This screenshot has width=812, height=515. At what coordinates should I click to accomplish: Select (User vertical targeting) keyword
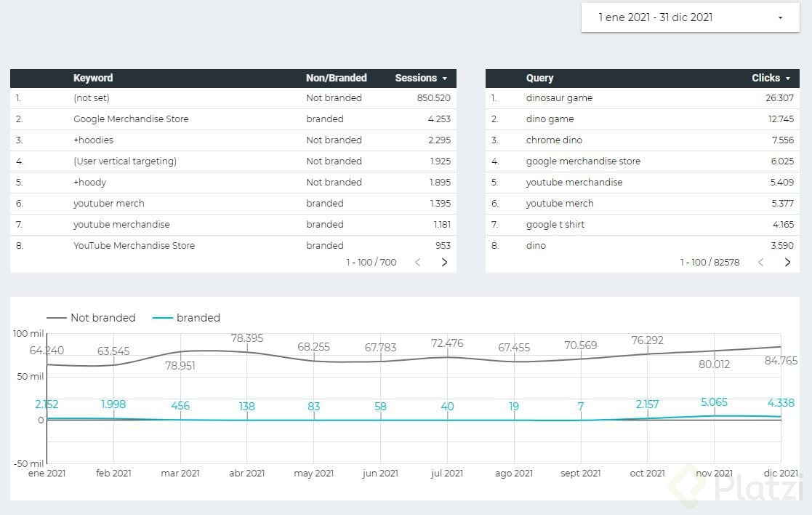click(125, 161)
